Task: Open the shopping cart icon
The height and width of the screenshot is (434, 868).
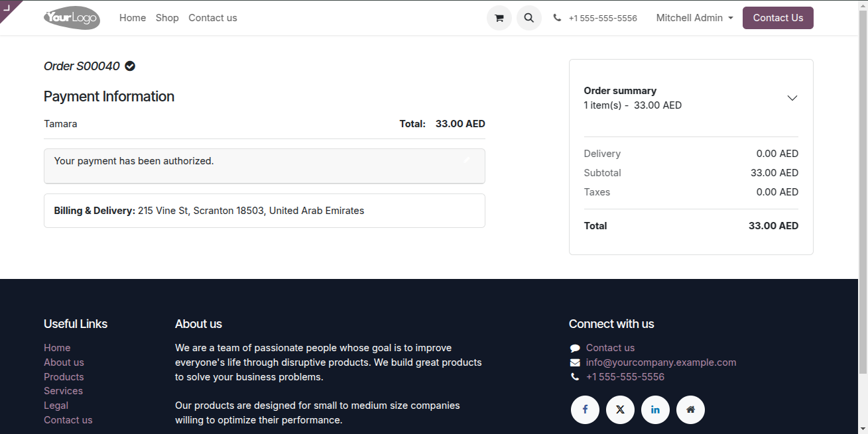Action: pos(499,18)
